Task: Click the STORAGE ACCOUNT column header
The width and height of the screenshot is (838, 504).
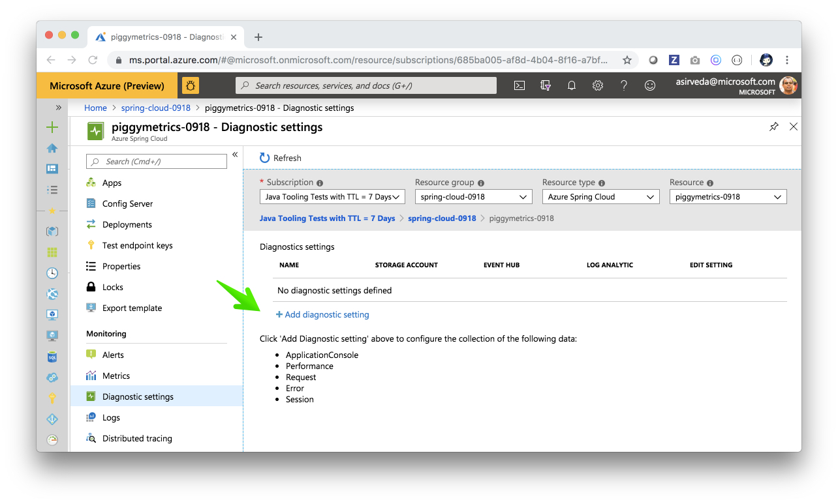Action: (x=407, y=265)
